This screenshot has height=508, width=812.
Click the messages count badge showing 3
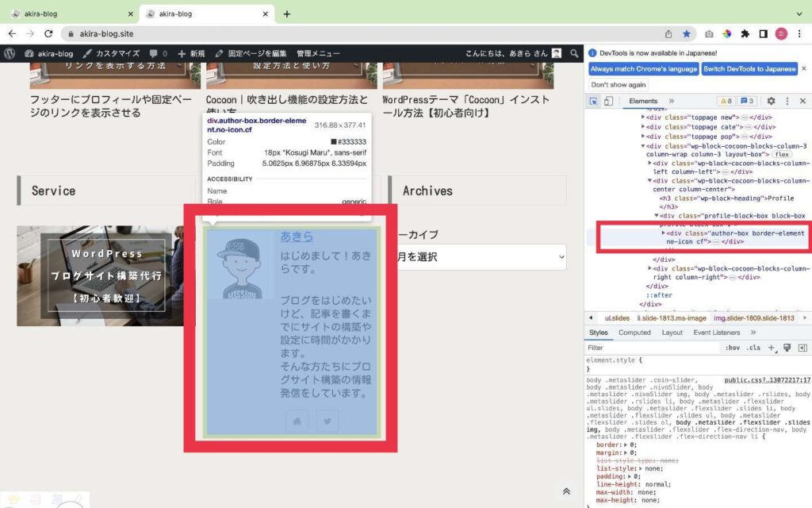point(747,101)
